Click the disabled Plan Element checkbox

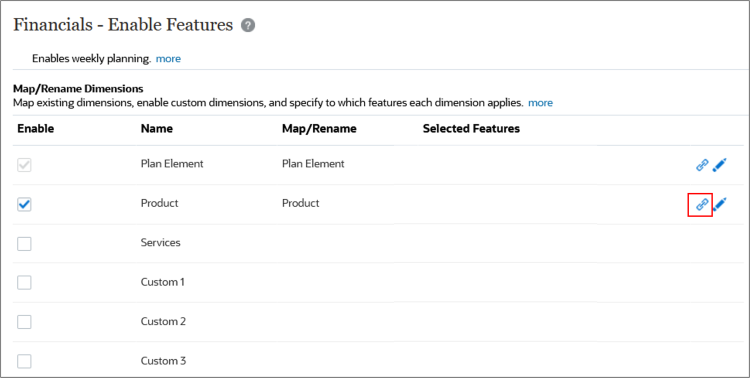click(x=24, y=165)
